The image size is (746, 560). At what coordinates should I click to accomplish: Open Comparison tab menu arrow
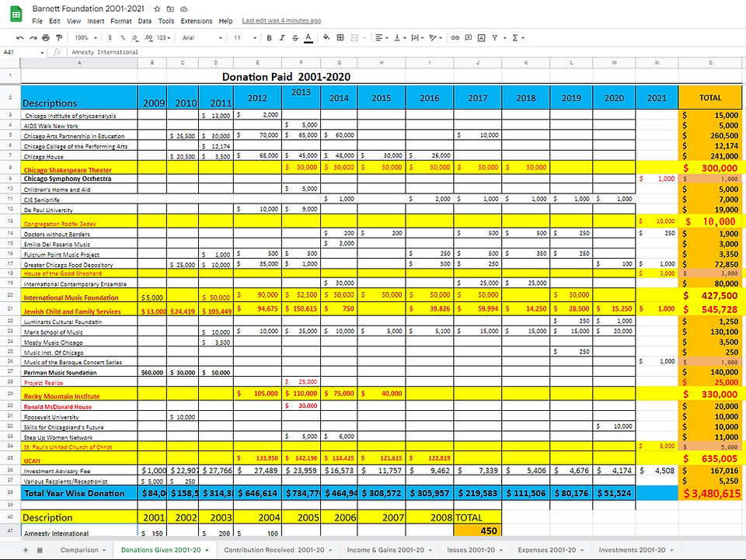click(104, 550)
